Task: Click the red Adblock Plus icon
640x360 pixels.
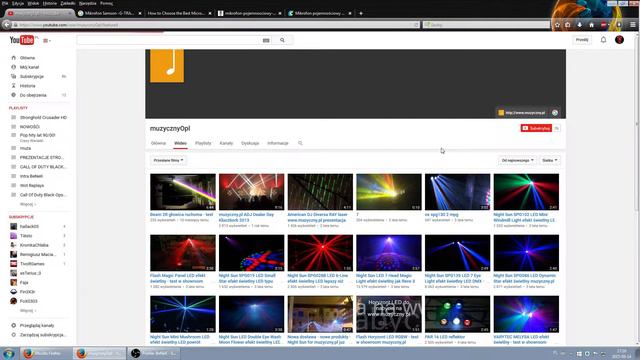Action: click(x=604, y=25)
